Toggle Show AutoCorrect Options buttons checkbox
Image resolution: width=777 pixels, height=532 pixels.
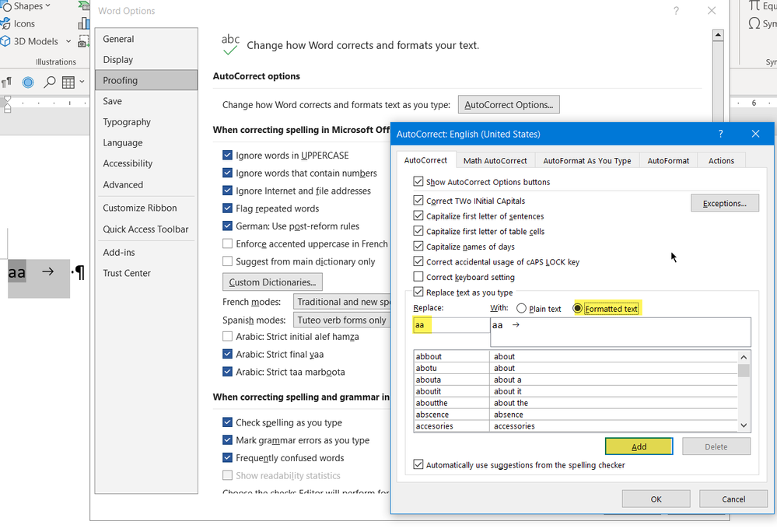click(418, 182)
